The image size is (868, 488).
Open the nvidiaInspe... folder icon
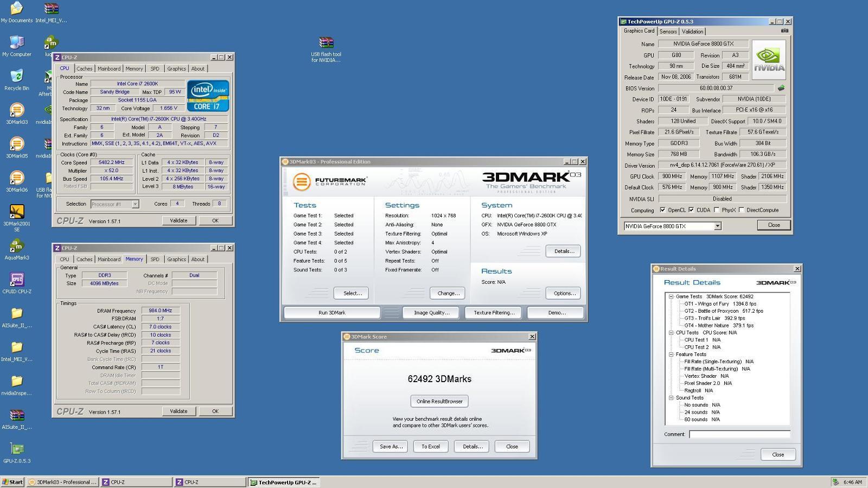point(17,384)
